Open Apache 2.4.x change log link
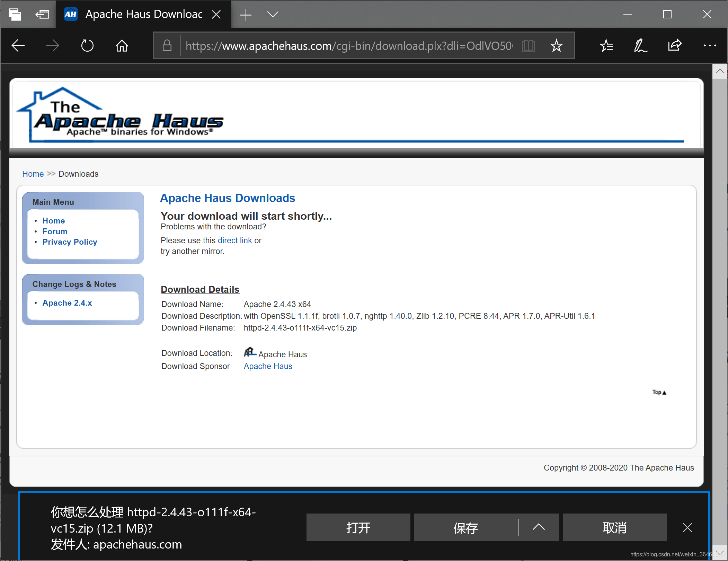 [x=67, y=303]
